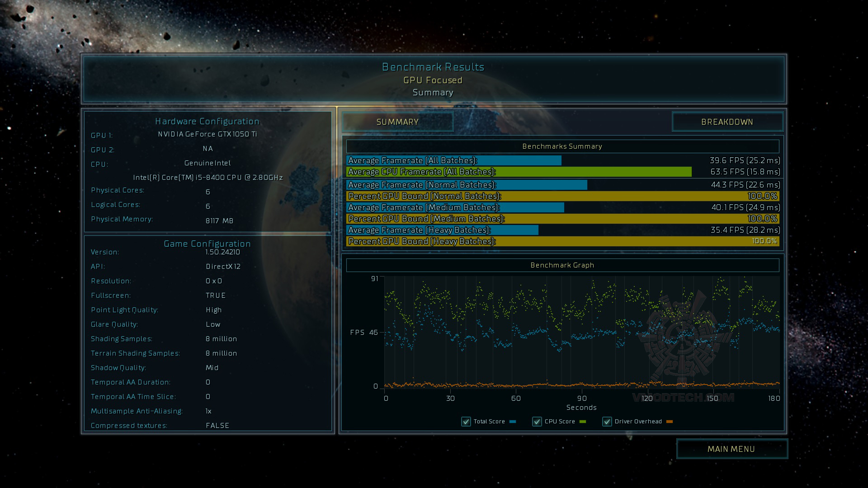The width and height of the screenshot is (868, 488).
Task: Click the blue Total Score legend swatch
Action: [x=513, y=422]
